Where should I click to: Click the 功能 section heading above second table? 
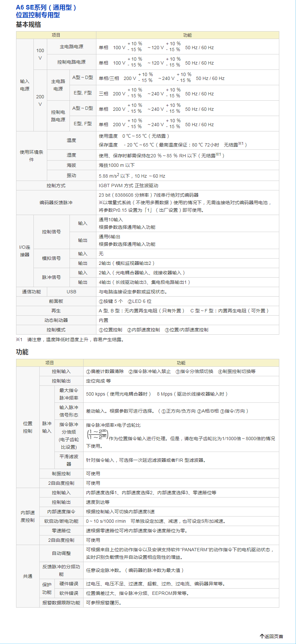click(22, 352)
